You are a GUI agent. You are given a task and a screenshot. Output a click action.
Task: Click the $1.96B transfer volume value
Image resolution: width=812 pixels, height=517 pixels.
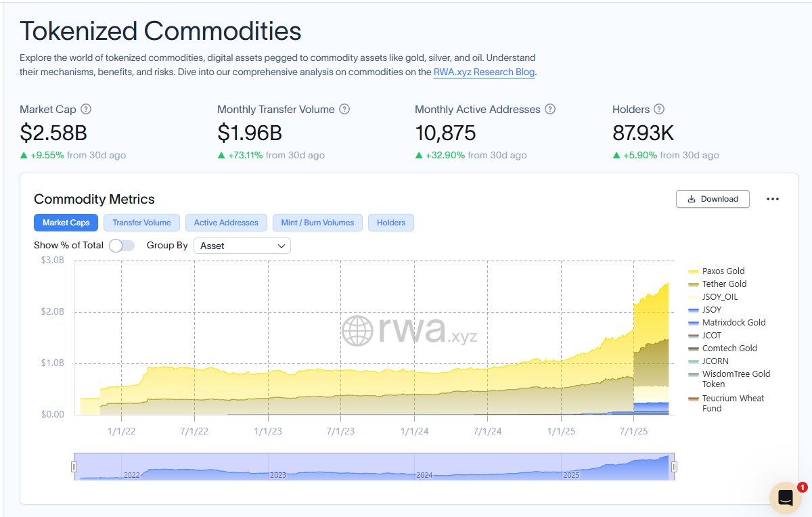(250, 133)
